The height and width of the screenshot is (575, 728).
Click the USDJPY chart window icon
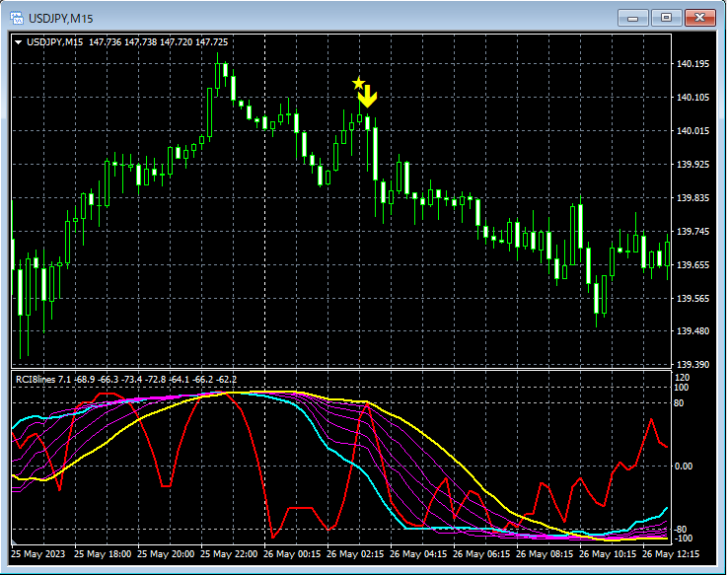coord(17,18)
